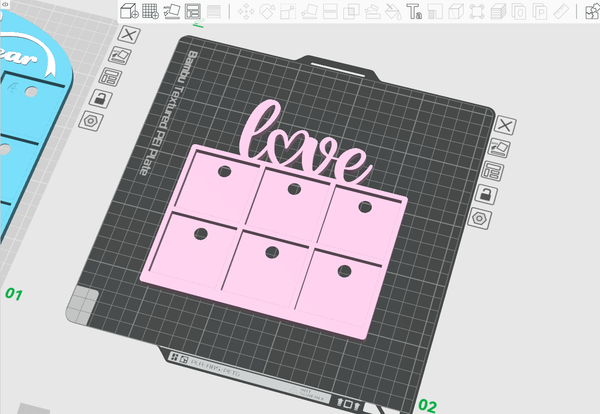Arrange objects on plate 02

(492, 171)
